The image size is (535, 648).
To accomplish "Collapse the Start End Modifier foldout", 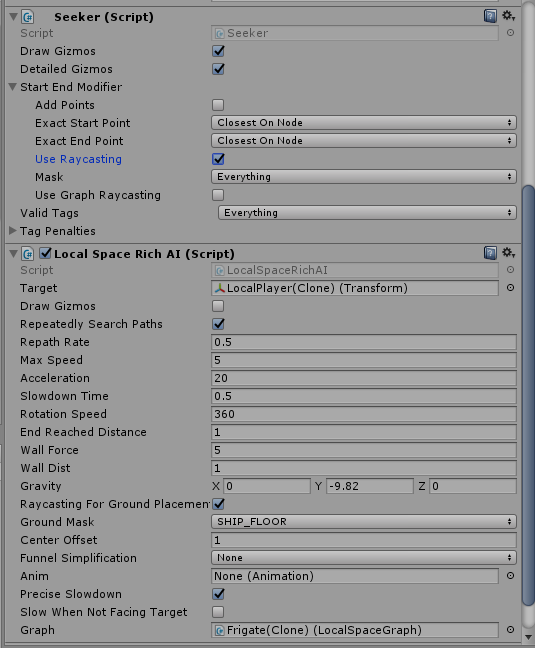I will (x=12, y=87).
